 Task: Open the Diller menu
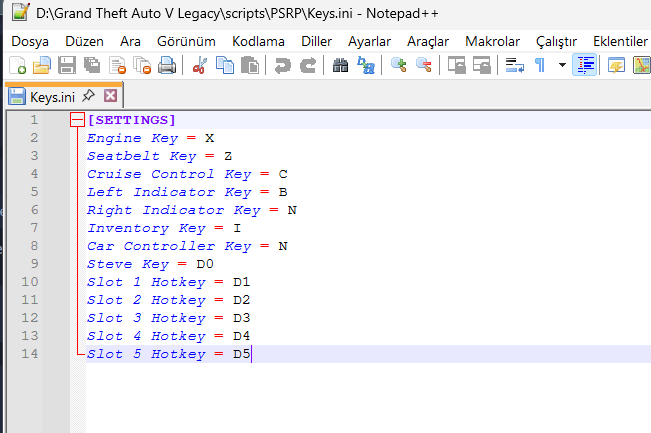click(316, 42)
